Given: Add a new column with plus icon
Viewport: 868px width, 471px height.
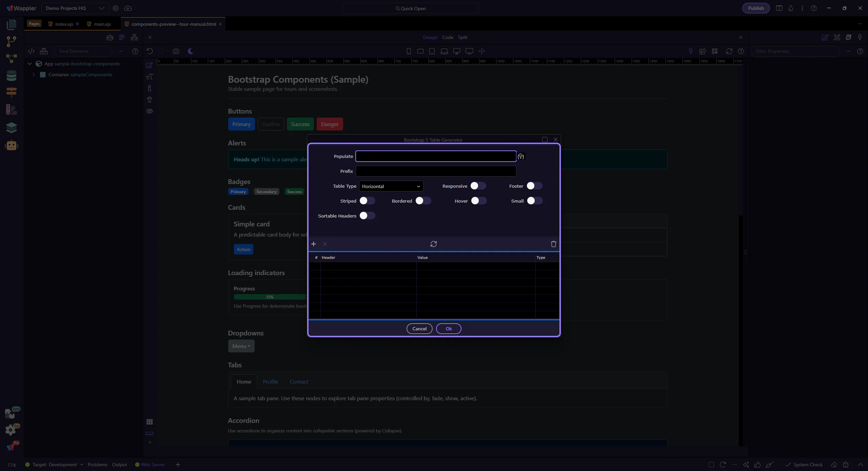Looking at the screenshot, I should pyautogui.click(x=314, y=244).
